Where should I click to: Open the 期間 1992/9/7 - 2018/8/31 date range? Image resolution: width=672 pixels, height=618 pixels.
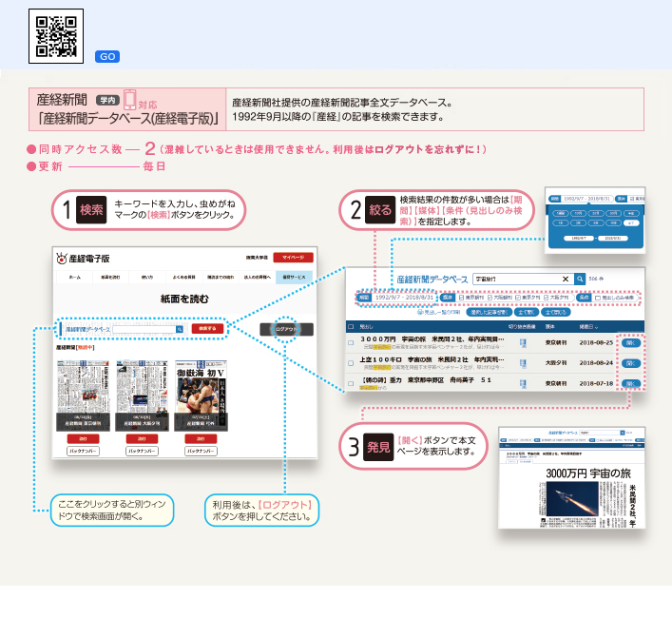tap(397, 297)
